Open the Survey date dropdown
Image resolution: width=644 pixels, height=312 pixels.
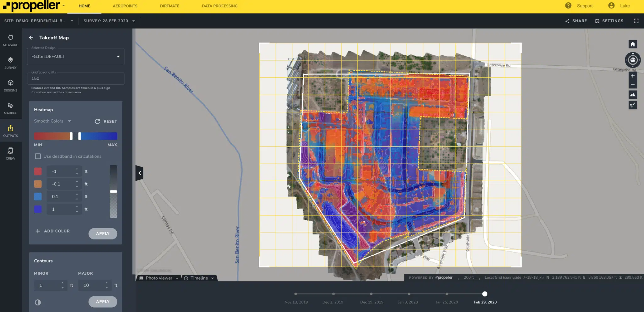(x=109, y=21)
